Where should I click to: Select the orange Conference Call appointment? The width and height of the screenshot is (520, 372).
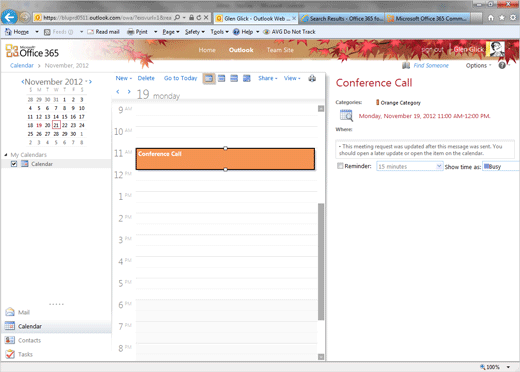(x=225, y=159)
